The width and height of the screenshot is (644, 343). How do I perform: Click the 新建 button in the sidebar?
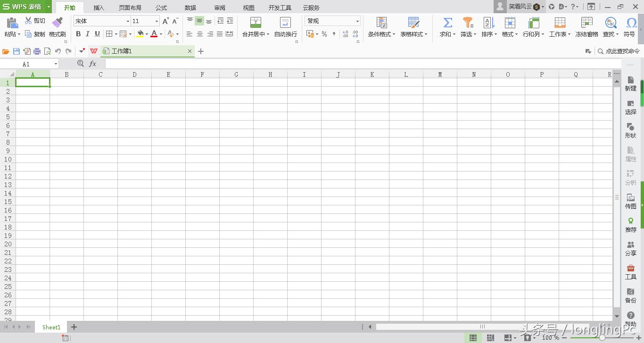coord(630,83)
